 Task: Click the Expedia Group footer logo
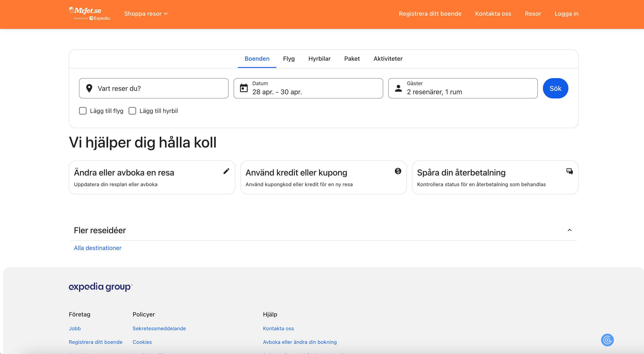click(100, 287)
